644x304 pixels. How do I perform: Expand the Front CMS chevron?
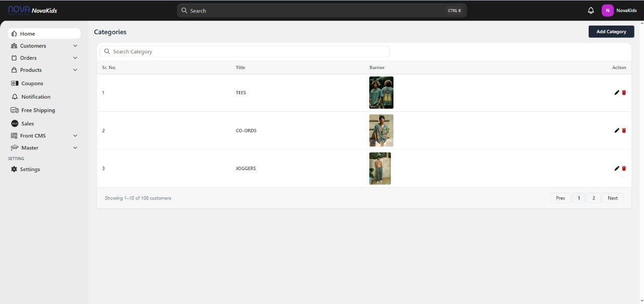(75, 136)
